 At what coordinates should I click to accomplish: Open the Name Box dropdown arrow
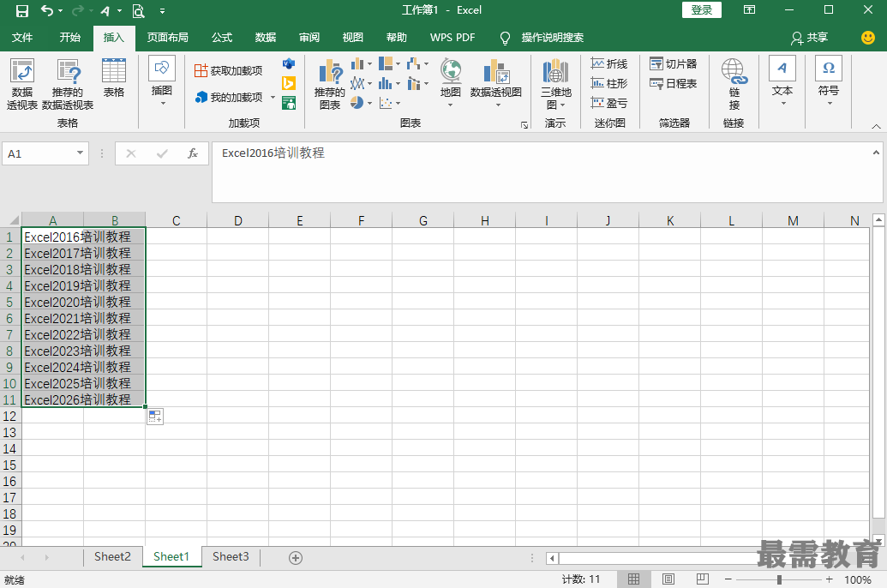point(80,153)
